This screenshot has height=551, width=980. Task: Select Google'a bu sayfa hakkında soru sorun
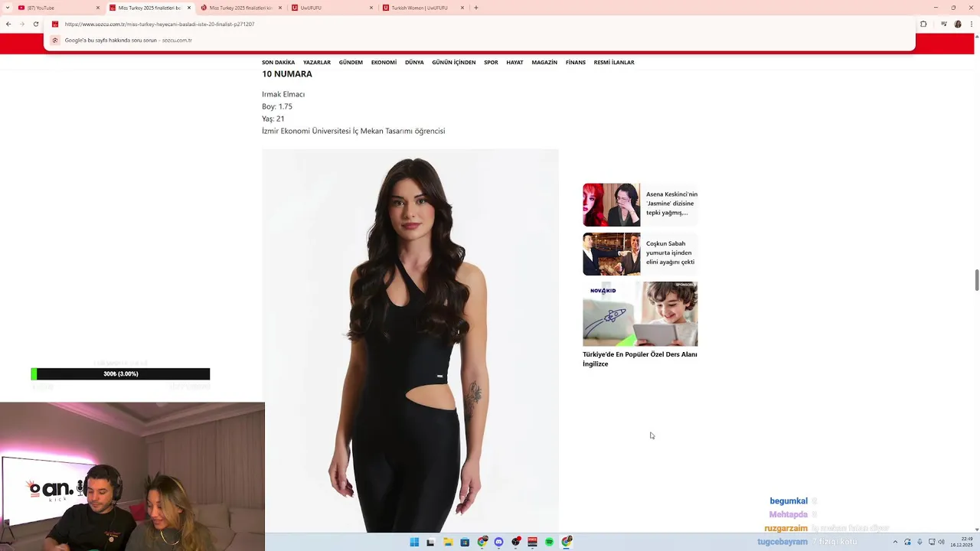point(129,40)
